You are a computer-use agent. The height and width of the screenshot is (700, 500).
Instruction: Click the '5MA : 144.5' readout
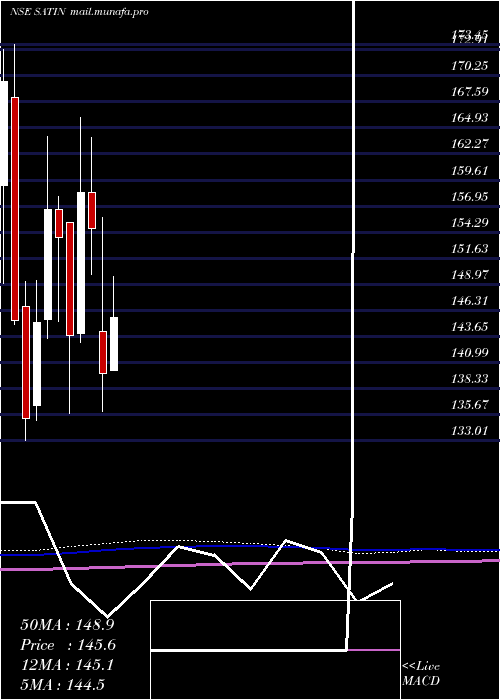(62, 684)
